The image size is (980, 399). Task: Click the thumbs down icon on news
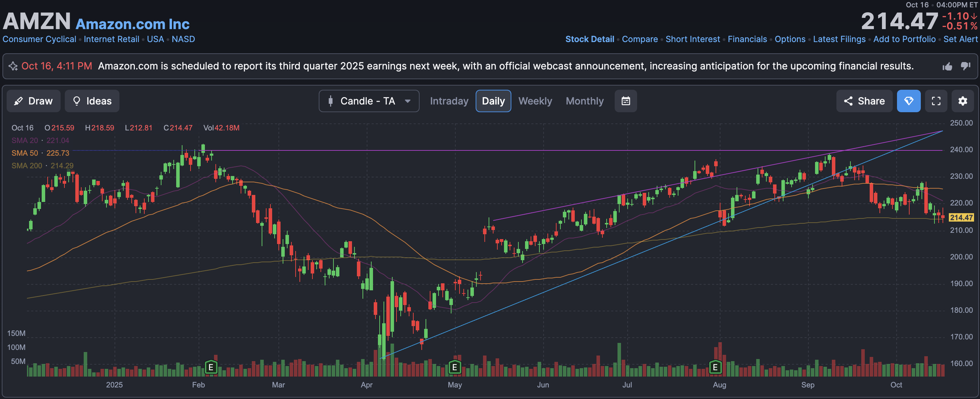tap(966, 66)
